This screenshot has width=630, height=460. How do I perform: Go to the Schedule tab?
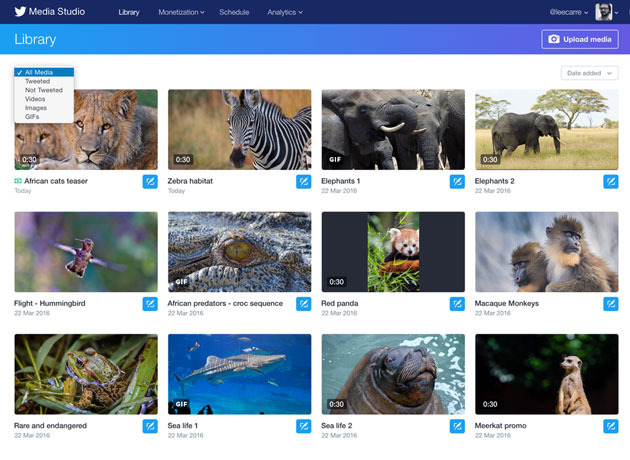(x=234, y=12)
